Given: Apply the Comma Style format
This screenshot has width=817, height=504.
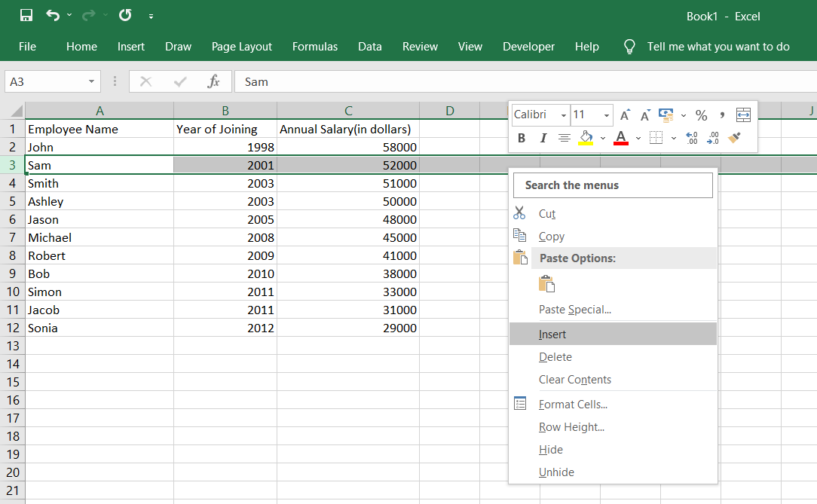Looking at the screenshot, I should [721, 115].
